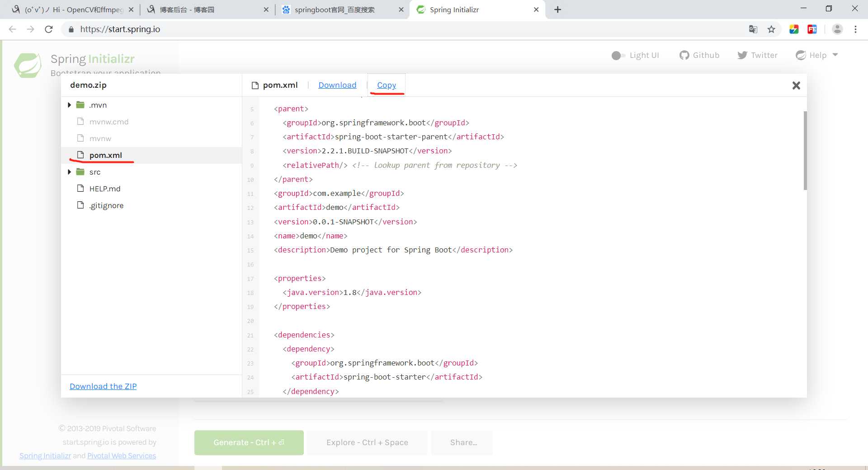868x470 pixels.
Task: Copy pom.xml contents with Copy link
Action: pyautogui.click(x=387, y=85)
